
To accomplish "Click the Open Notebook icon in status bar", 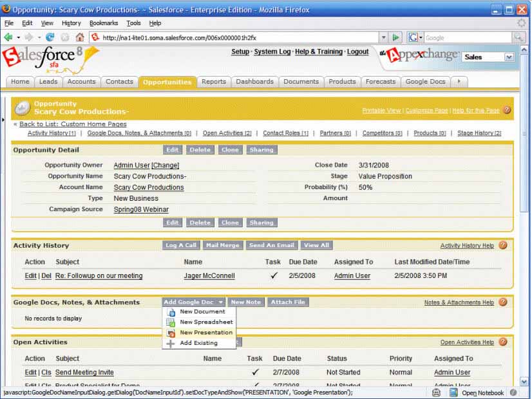I will [x=453, y=393].
